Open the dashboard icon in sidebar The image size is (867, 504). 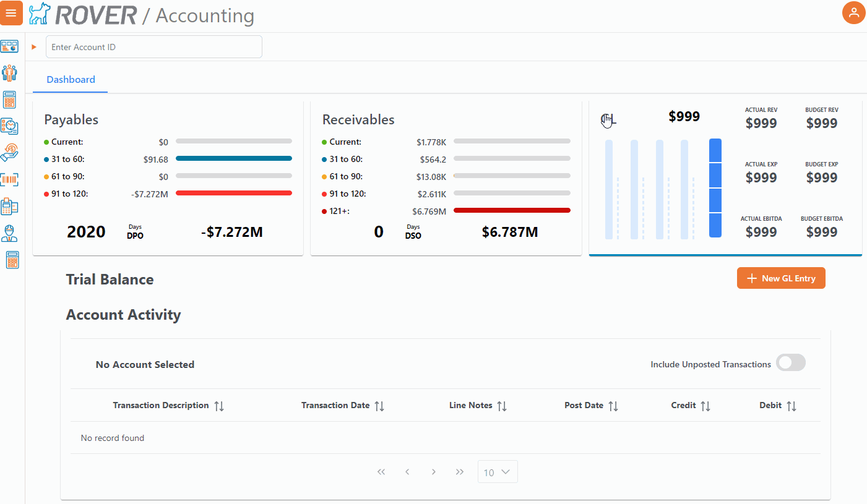[x=9, y=47]
